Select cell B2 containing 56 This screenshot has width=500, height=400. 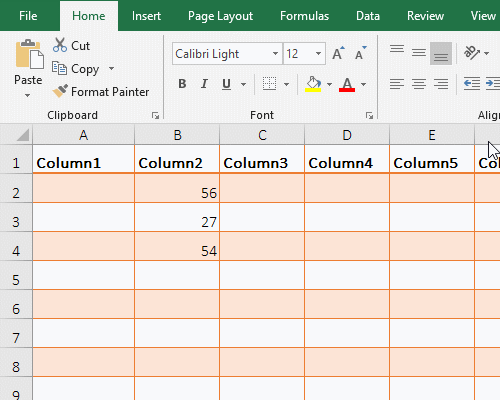pyautogui.click(x=177, y=188)
